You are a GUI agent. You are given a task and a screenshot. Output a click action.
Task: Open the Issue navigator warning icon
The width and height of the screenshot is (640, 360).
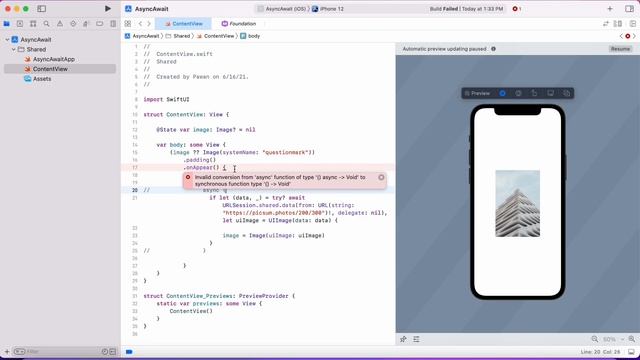coord(60,24)
